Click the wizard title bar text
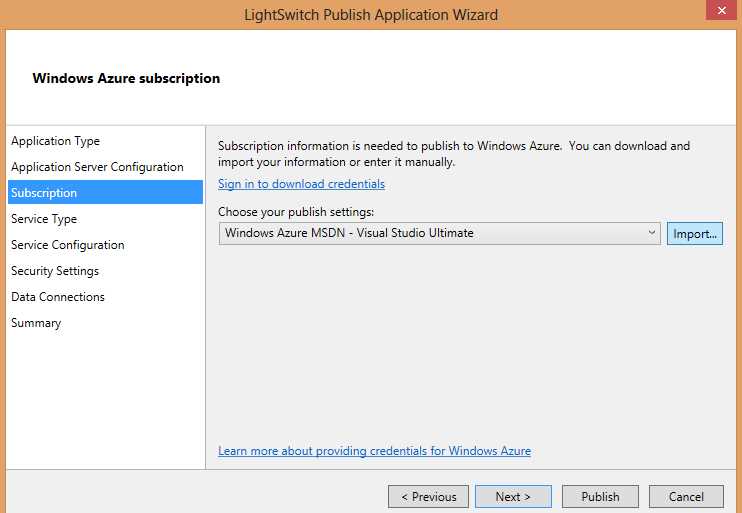 (x=371, y=15)
